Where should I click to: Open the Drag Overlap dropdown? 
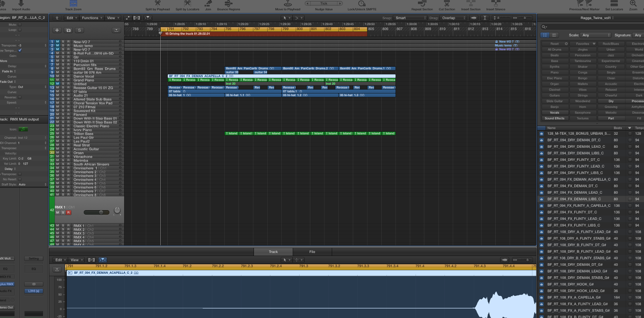[453, 18]
